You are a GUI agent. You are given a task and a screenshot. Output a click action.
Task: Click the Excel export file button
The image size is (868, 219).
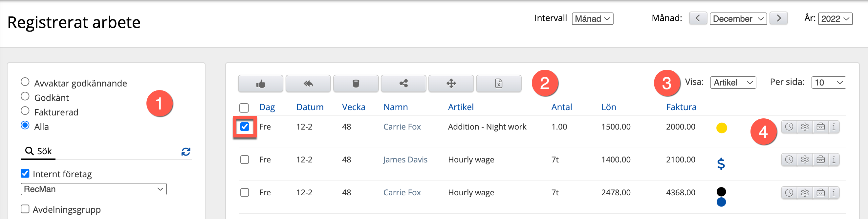(x=498, y=84)
